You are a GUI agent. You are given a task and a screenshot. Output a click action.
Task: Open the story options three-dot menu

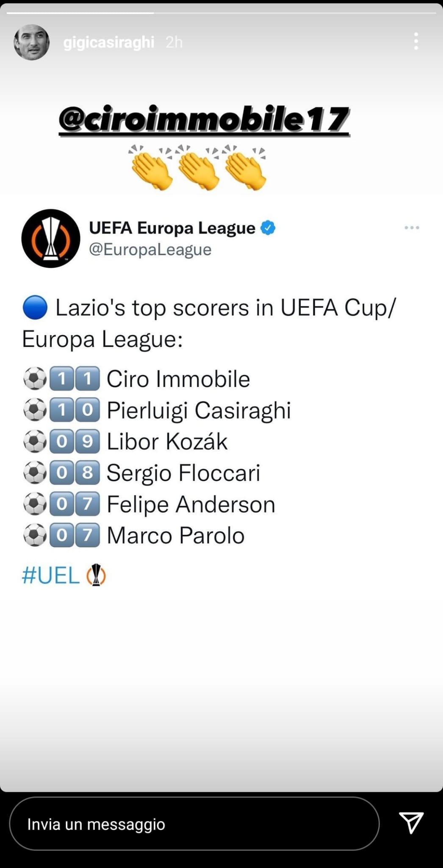[416, 42]
